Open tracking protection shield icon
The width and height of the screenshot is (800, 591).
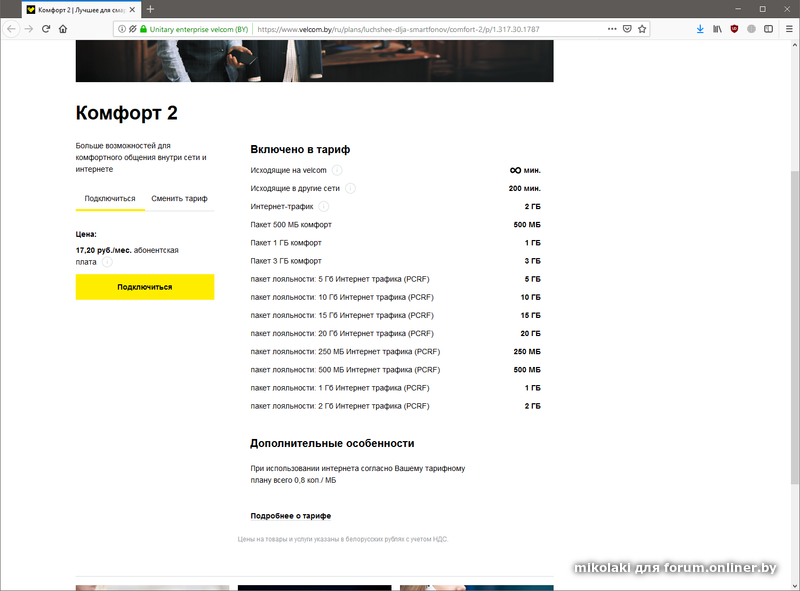coord(133,29)
